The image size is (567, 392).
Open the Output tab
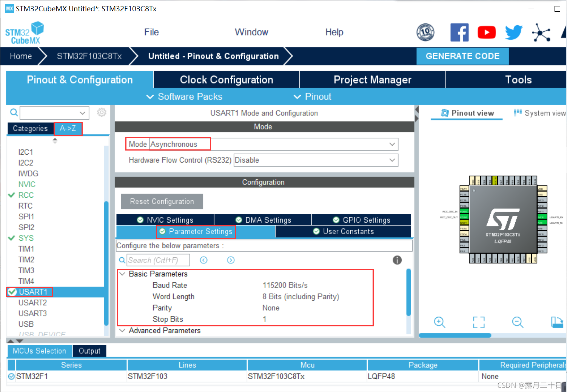[x=89, y=351]
